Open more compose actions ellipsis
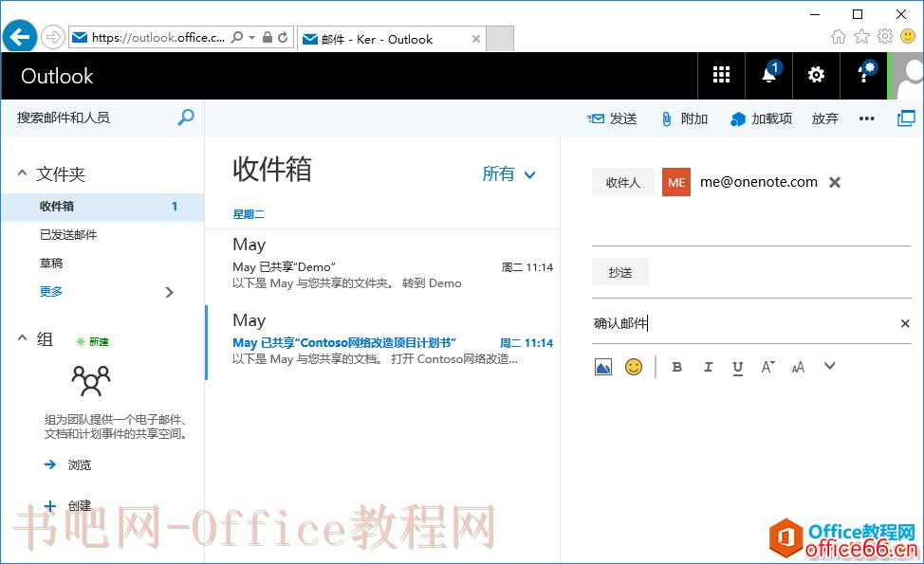This screenshot has width=924, height=564. (867, 118)
